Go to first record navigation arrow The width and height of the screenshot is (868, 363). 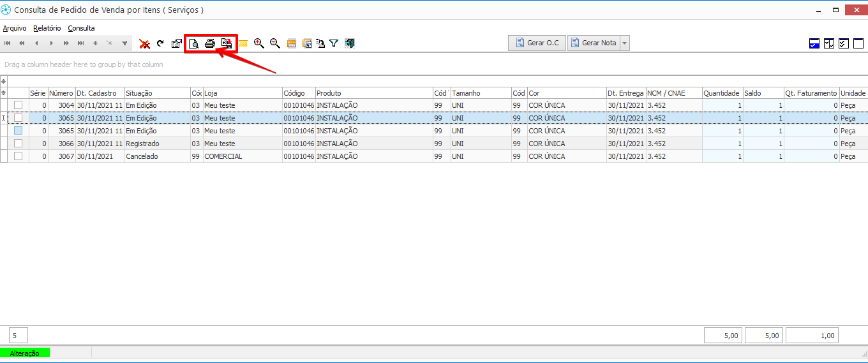8,43
